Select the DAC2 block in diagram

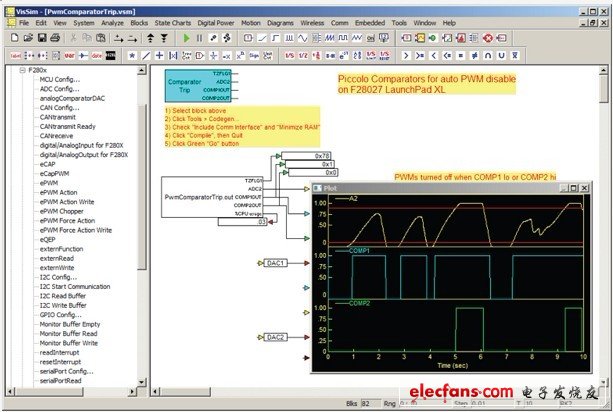point(276,338)
